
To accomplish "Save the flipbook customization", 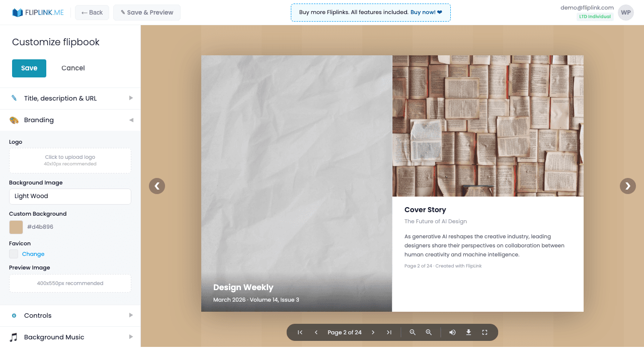I will click(x=29, y=68).
